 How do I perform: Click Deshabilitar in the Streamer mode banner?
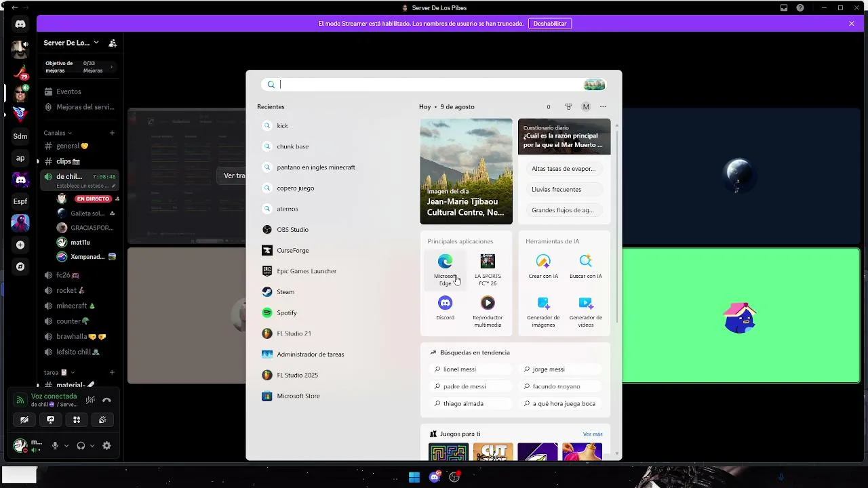[550, 24]
